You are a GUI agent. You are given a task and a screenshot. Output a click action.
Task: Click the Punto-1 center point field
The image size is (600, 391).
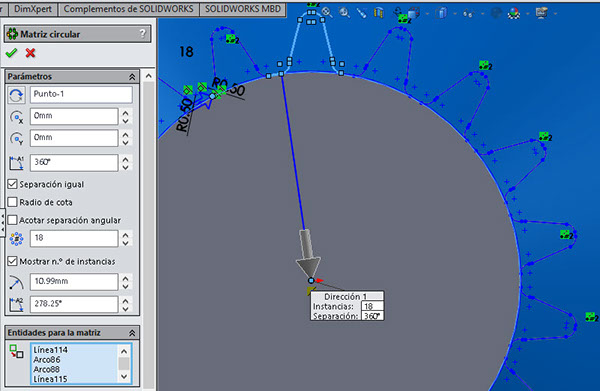tap(81, 94)
